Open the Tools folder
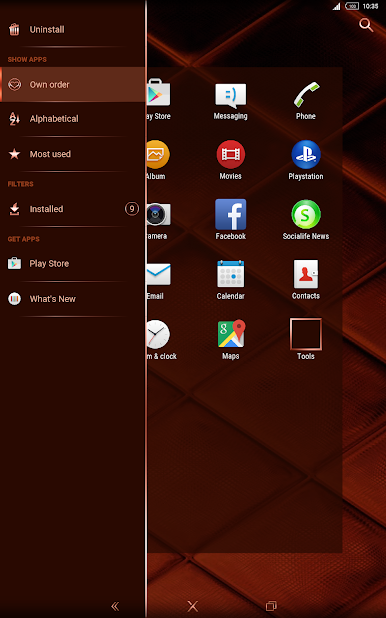Image resolution: width=386 pixels, height=618 pixels. (306, 340)
